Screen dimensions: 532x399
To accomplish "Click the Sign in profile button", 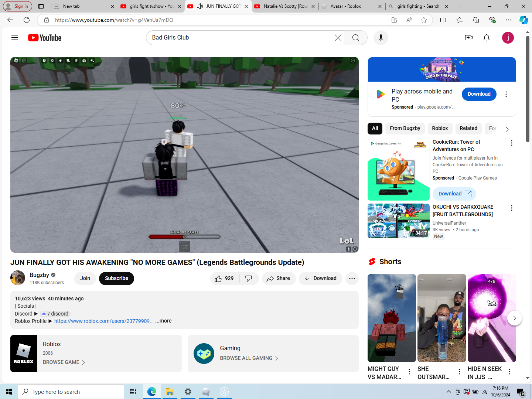I will tap(17, 6).
